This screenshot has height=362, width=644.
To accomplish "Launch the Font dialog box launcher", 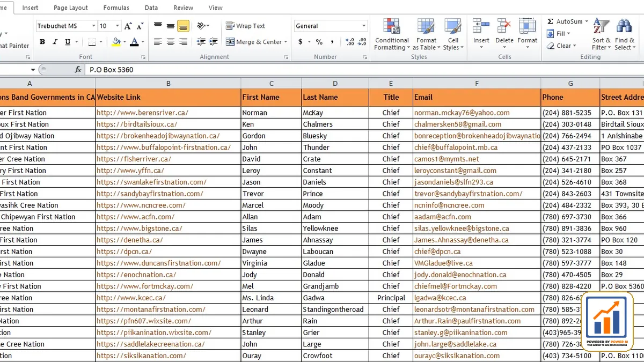I will point(143,57).
